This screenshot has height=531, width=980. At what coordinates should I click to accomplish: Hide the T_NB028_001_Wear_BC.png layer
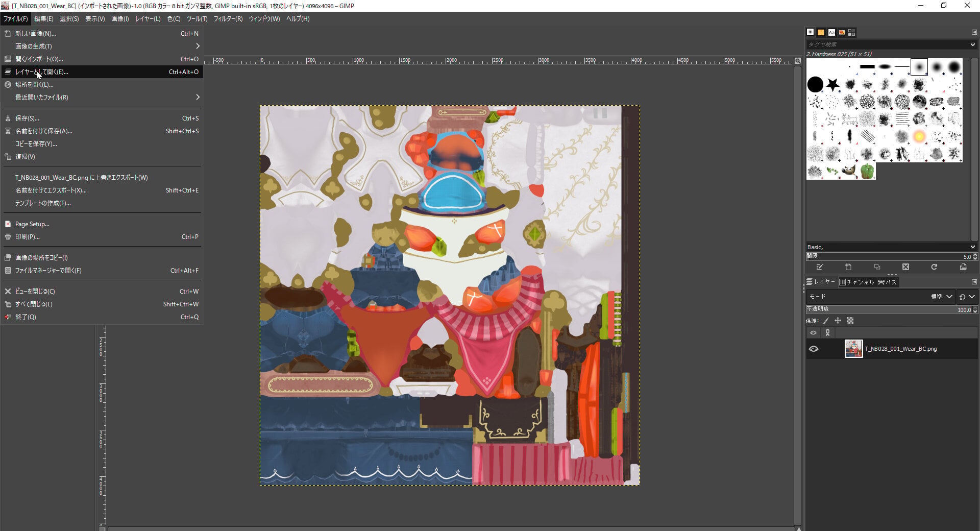[814, 349]
